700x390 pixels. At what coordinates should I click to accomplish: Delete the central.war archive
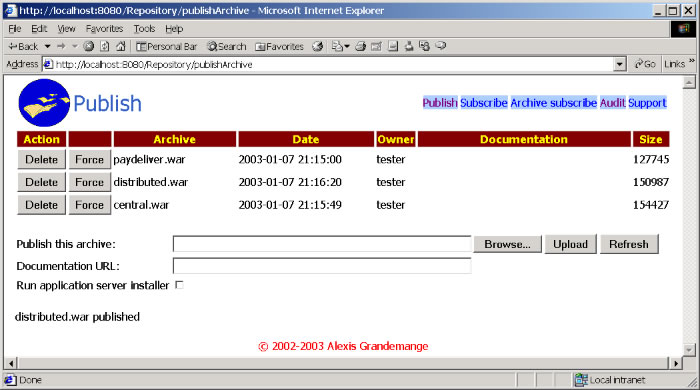(x=42, y=205)
